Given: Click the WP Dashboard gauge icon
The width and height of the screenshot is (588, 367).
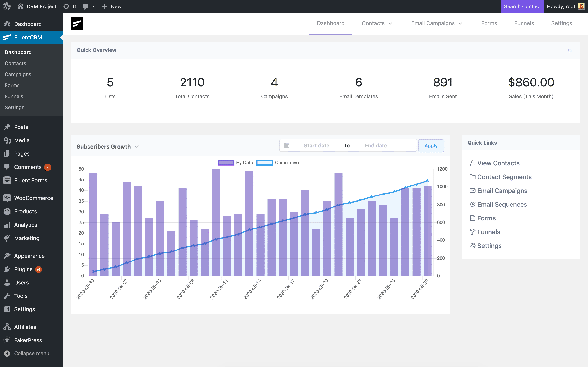Looking at the screenshot, I should [7, 24].
